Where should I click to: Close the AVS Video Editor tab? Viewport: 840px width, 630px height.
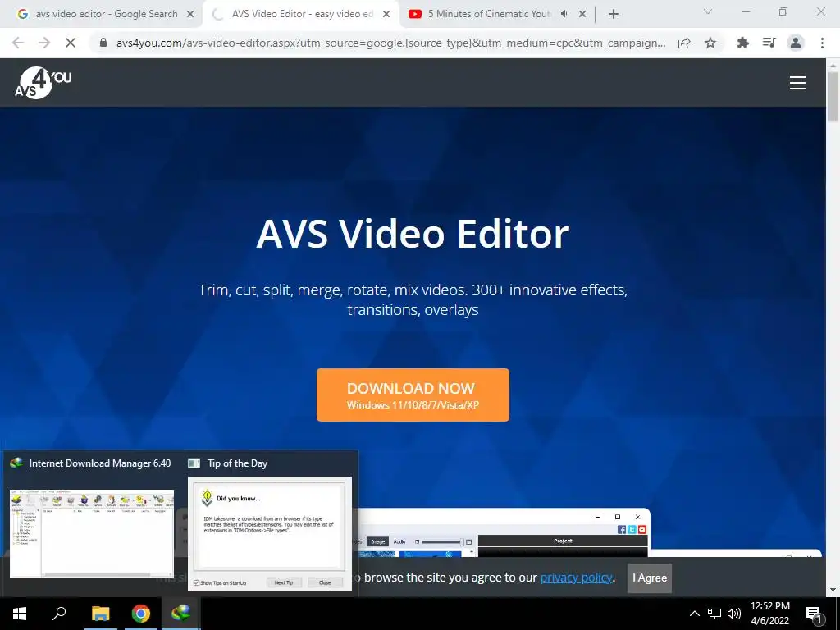pyautogui.click(x=386, y=15)
